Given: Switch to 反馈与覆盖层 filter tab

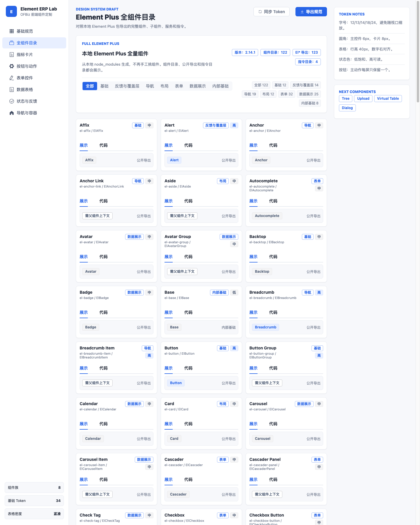Looking at the screenshot, I should tap(127, 86).
